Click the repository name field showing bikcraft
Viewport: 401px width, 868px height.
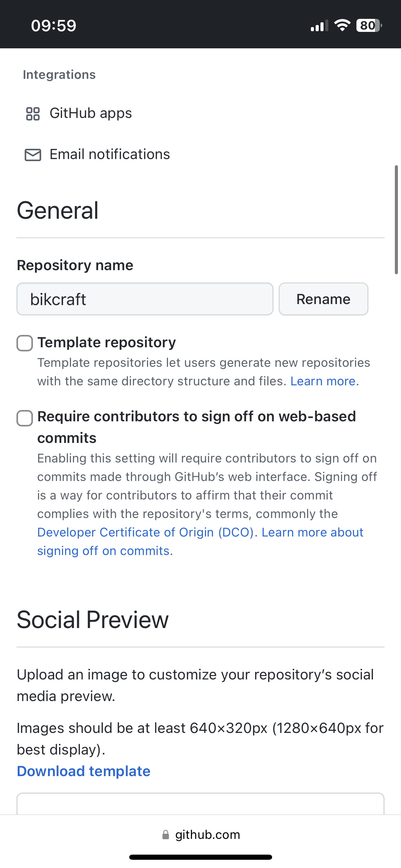coord(145,299)
